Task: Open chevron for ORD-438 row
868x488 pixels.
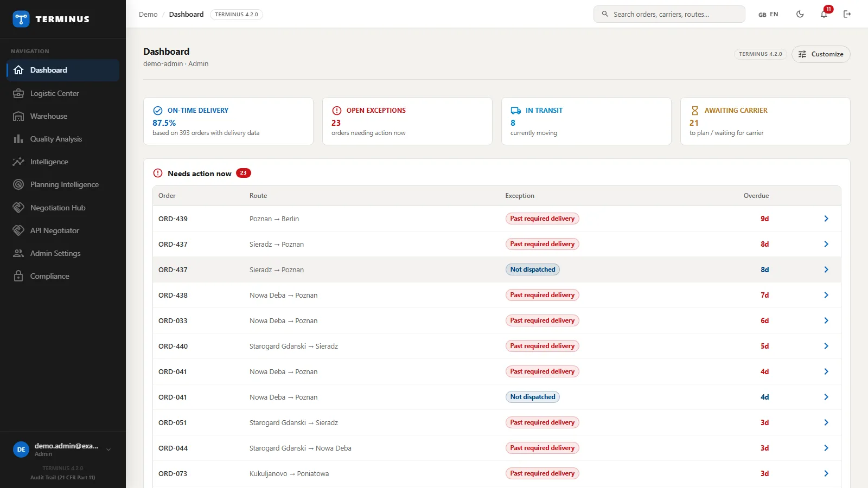Action: (826, 295)
